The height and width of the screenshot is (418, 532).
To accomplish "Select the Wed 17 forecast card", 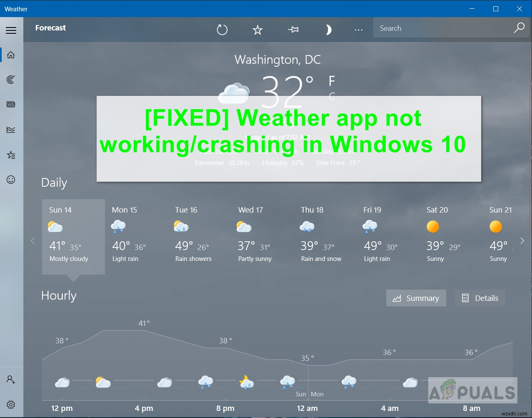I will point(262,237).
